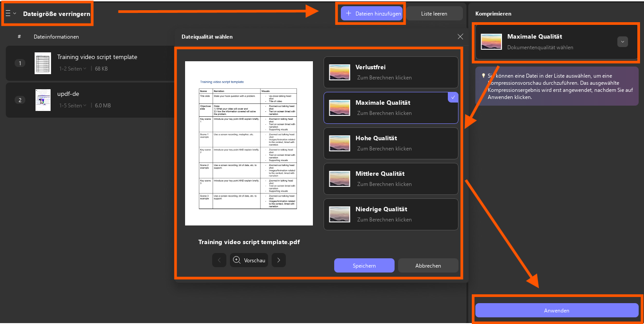Viewport: 644px width, 324px height.
Task: Click the Dateiinformationen column header
Action: 56,37
